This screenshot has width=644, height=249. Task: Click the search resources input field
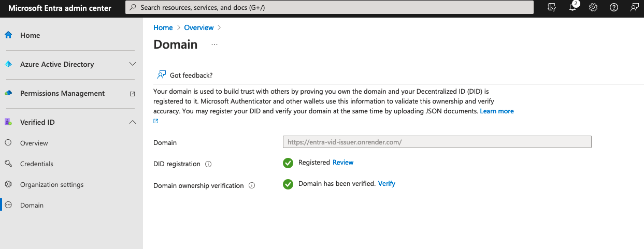point(330,8)
